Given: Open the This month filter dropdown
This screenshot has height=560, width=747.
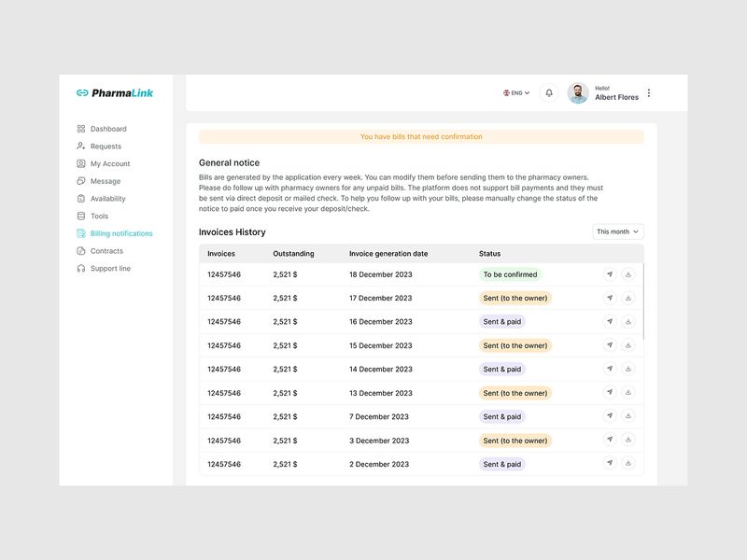Looking at the screenshot, I should [618, 231].
